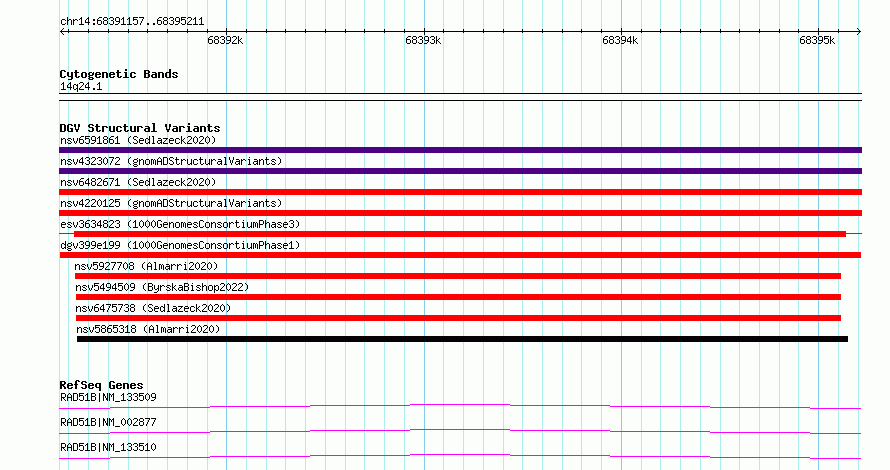Click the magenta intron line for NM_002877
Viewport: 890px width, 470px height.
point(460,431)
